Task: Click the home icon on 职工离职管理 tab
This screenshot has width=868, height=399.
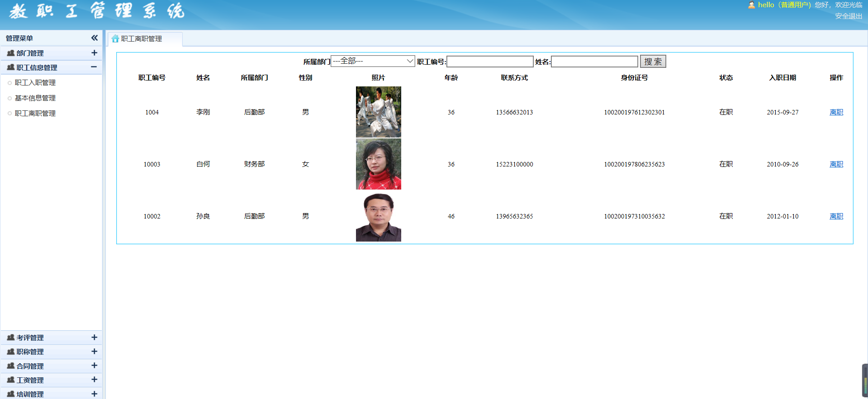Action: click(x=115, y=39)
